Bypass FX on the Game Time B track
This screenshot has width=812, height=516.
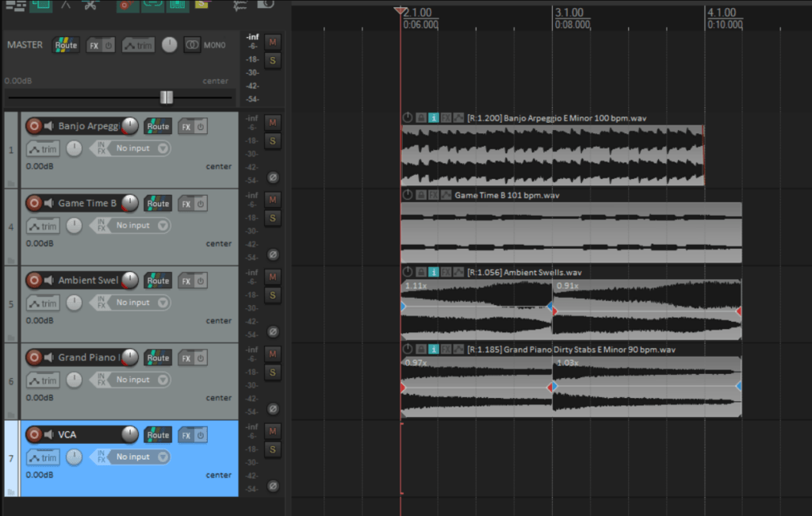(x=201, y=204)
